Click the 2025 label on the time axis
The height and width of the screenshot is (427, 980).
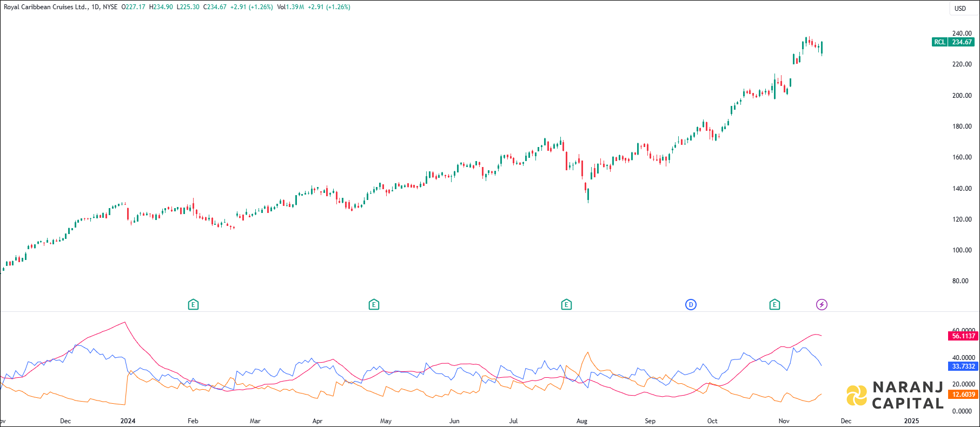(911, 421)
